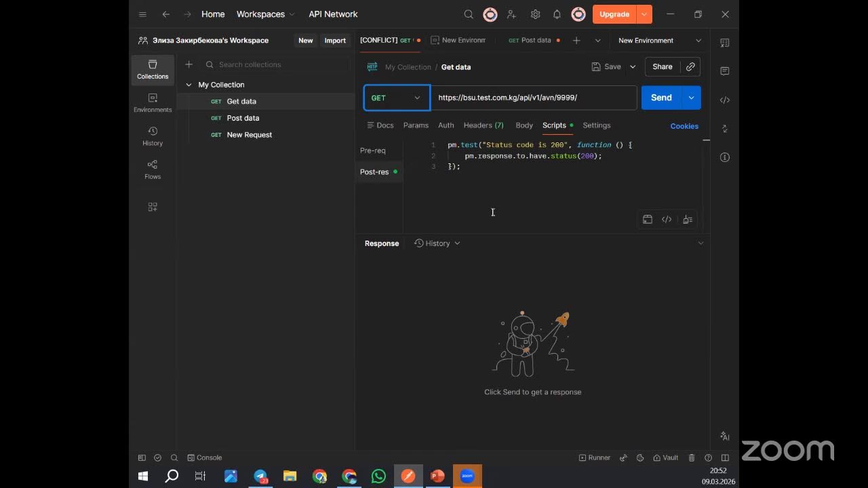The width and height of the screenshot is (868, 488).
Task: Click the invite people icon in the header
Action: [x=511, y=14]
